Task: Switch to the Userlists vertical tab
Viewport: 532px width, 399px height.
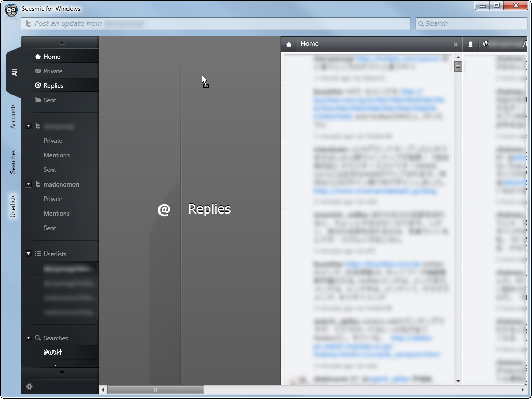Action: [13, 206]
